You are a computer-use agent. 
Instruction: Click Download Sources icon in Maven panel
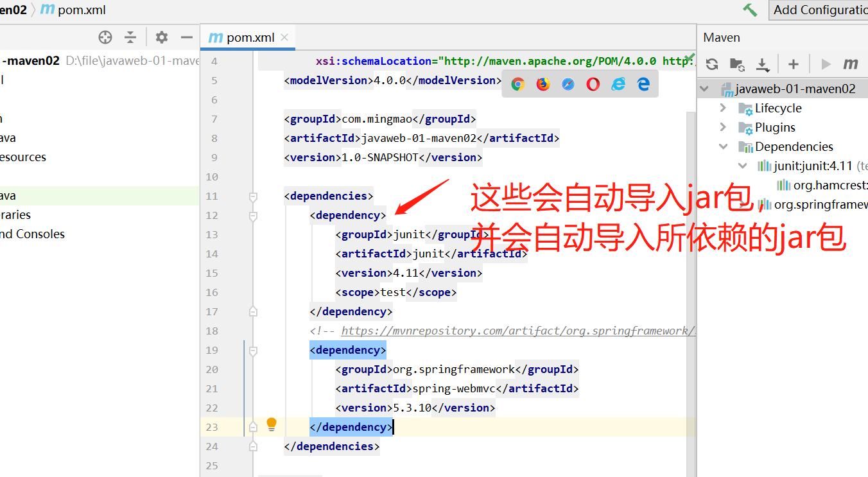point(763,64)
